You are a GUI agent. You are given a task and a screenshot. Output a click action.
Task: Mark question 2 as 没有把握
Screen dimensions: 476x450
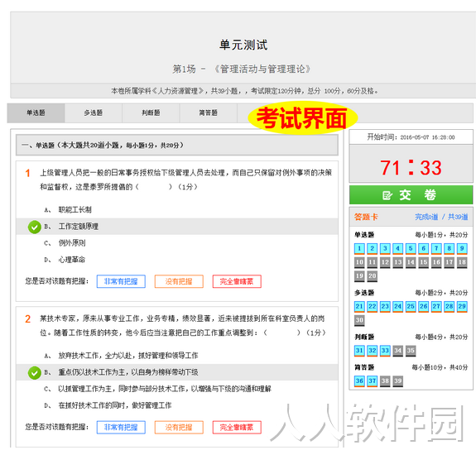[x=179, y=428]
